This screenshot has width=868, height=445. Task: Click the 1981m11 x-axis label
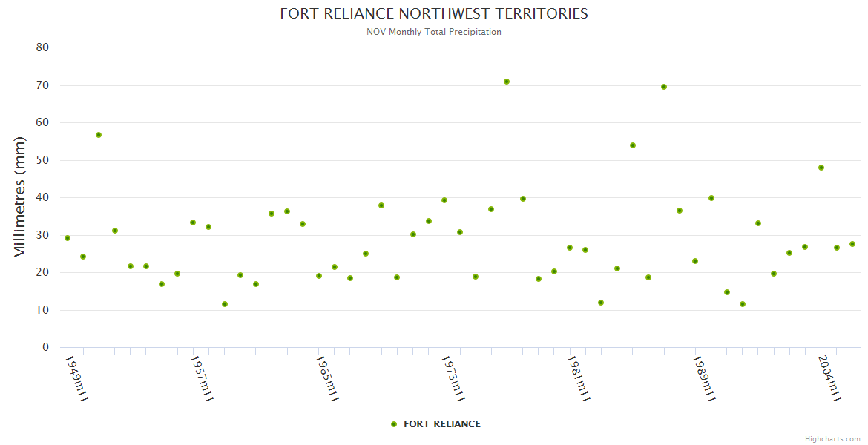click(x=577, y=378)
